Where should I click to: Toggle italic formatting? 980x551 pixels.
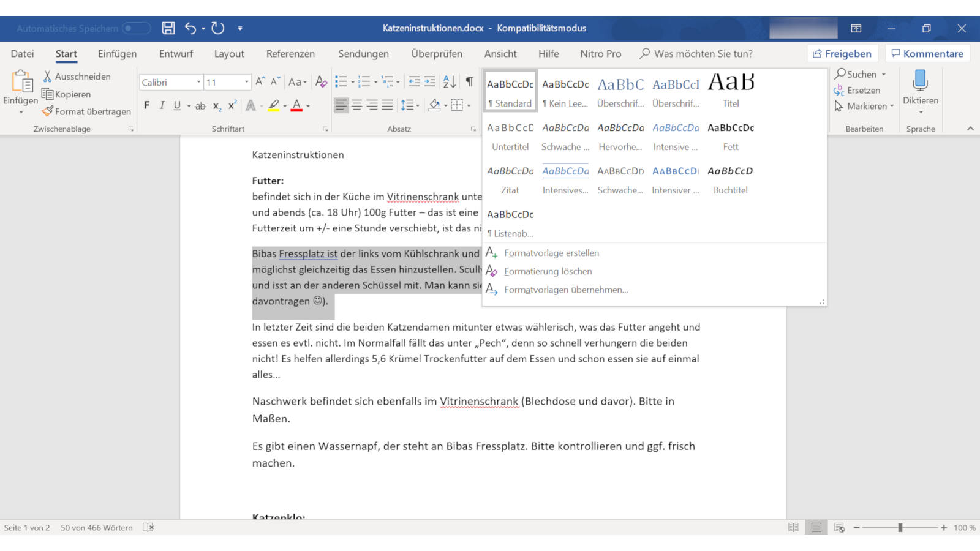[161, 105]
